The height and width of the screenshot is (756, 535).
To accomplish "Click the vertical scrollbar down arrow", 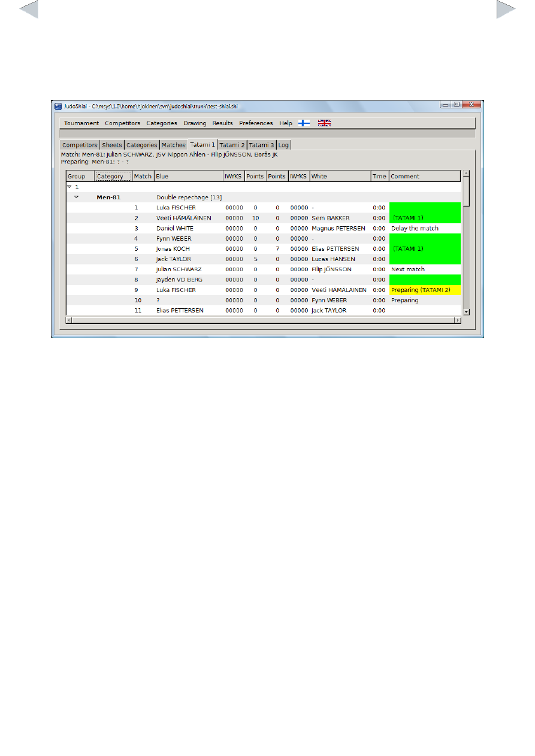I will [x=466, y=312].
